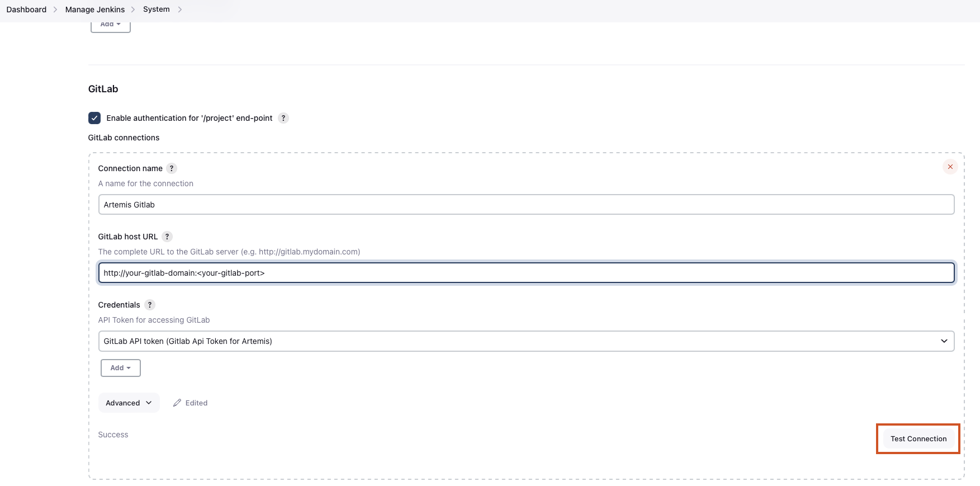Uncheck Enable authentication for '/project' end-point
Screen dimensions: 980x486
[x=94, y=118]
